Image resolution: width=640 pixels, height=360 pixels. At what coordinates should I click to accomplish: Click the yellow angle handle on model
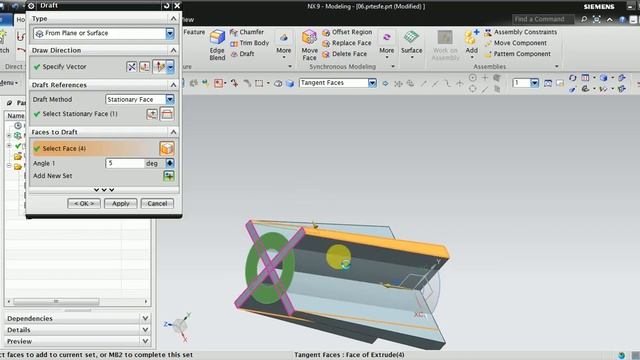[338, 256]
